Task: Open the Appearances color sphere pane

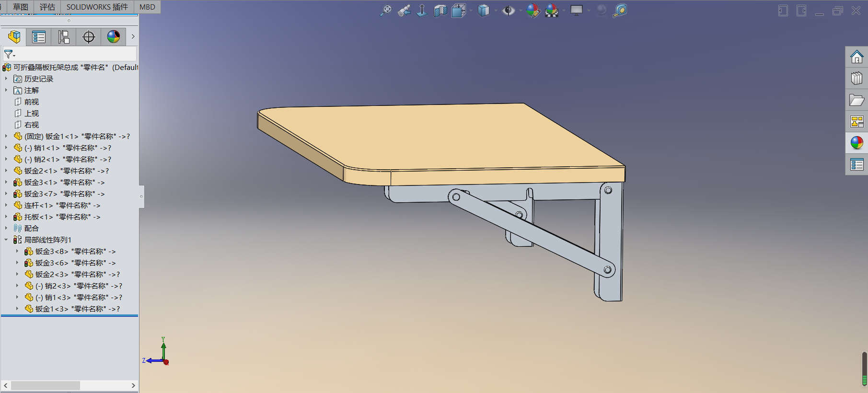Action: pyautogui.click(x=856, y=143)
